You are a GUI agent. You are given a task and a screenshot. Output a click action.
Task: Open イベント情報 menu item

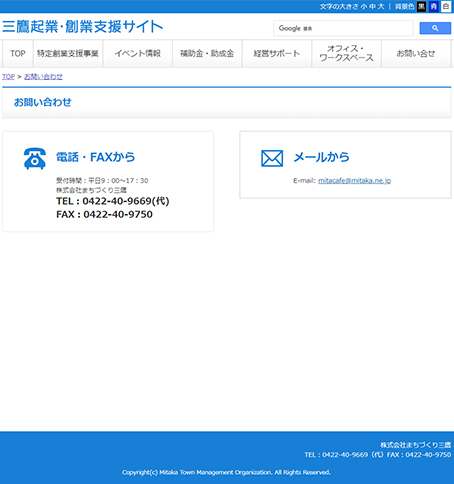[x=138, y=53]
